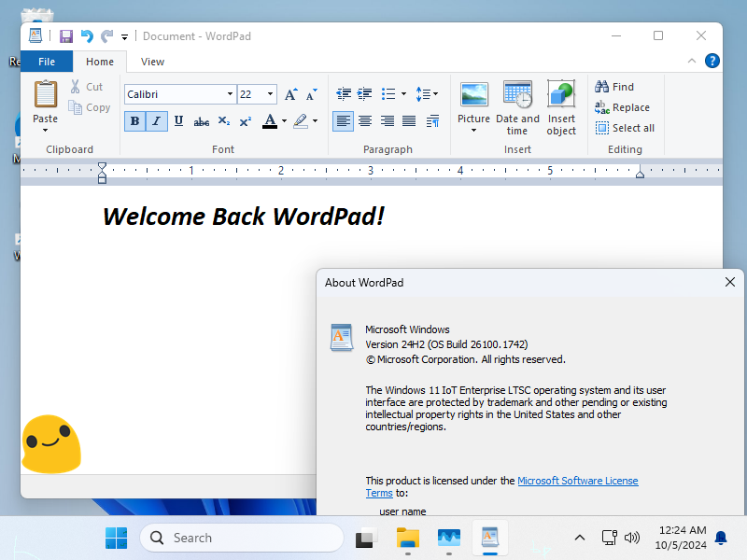The height and width of the screenshot is (560, 747).
Task: Open the notification bell icon
Action: [x=721, y=539]
